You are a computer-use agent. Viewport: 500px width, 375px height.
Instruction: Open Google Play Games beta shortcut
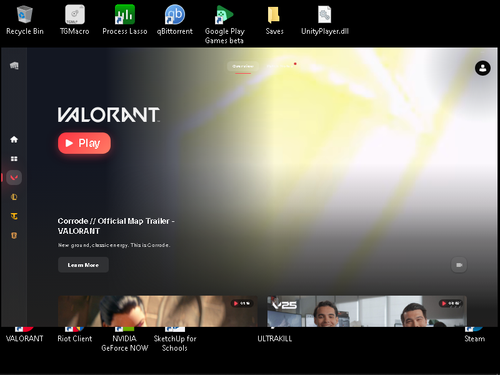click(x=225, y=25)
